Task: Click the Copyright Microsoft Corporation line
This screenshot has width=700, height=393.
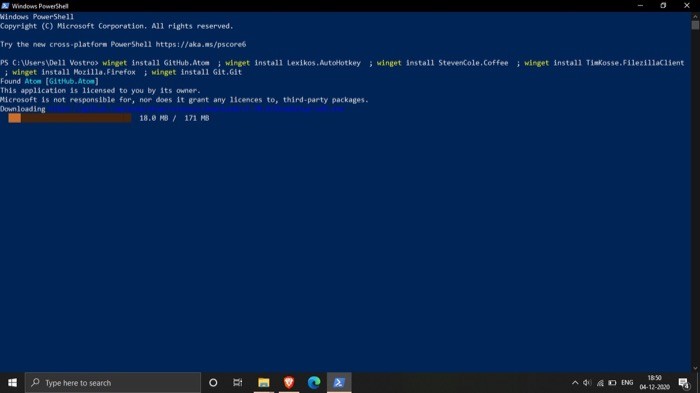Action: click(x=117, y=26)
